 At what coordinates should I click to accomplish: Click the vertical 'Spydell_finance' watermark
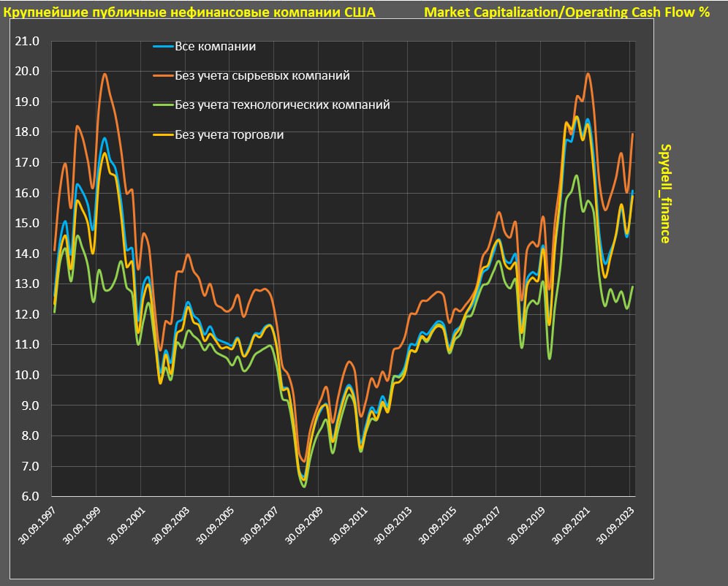tap(665, 193)
